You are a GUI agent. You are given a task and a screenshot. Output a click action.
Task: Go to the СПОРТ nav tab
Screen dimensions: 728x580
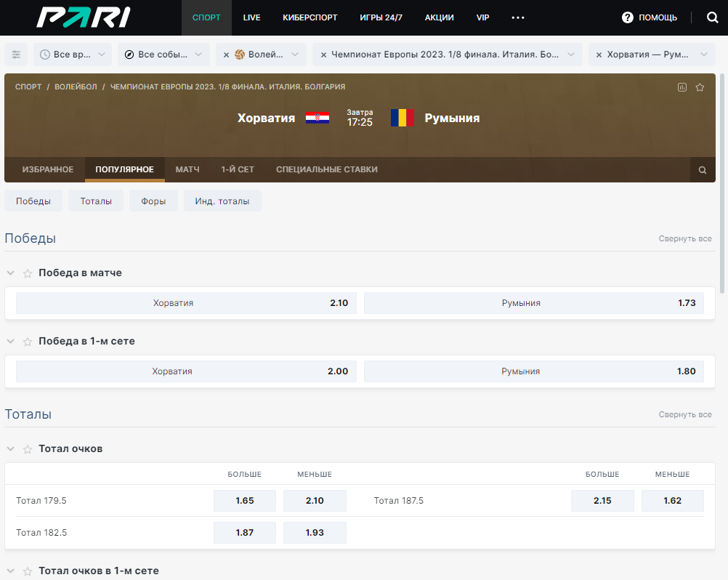click(206, 17)
